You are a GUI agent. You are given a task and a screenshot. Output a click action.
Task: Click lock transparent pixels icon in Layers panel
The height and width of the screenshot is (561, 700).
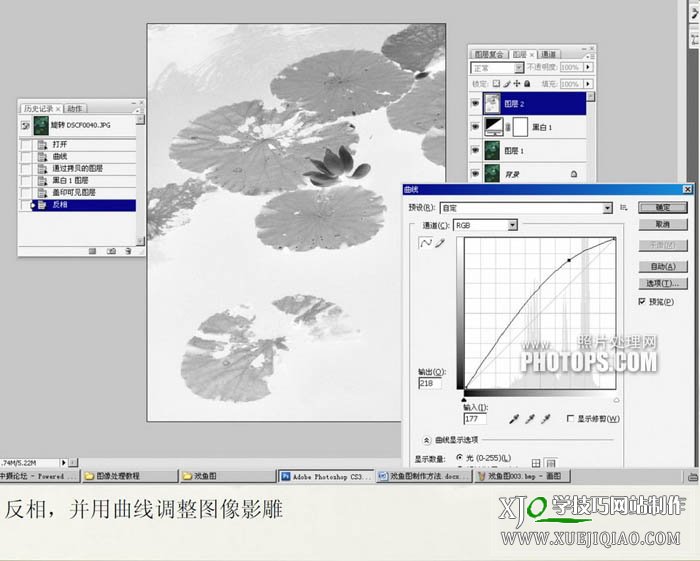496,83
